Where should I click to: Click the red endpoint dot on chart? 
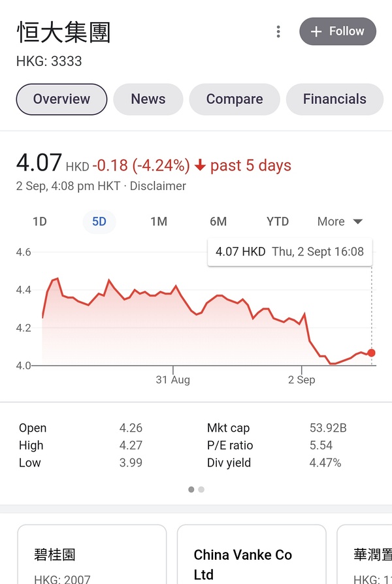click(372, 353)
